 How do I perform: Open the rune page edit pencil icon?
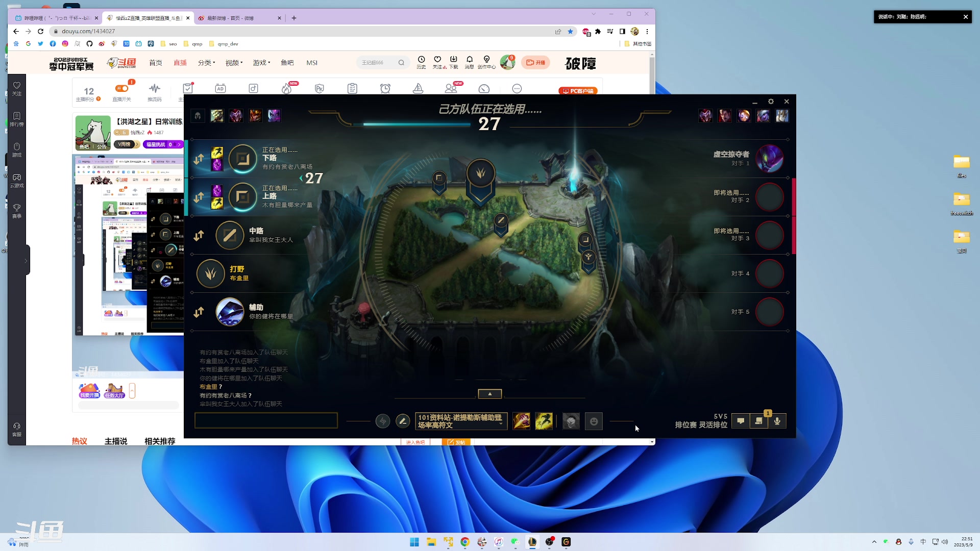[403, 421]
